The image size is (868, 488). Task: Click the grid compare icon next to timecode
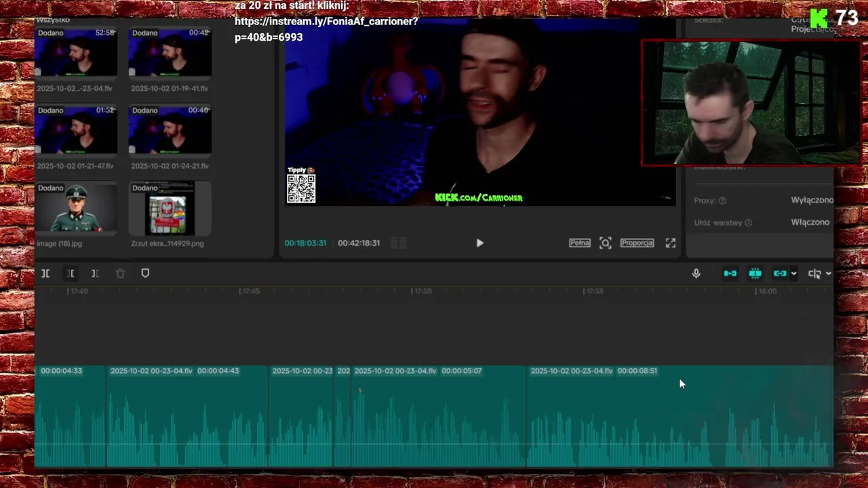(399, 243)
